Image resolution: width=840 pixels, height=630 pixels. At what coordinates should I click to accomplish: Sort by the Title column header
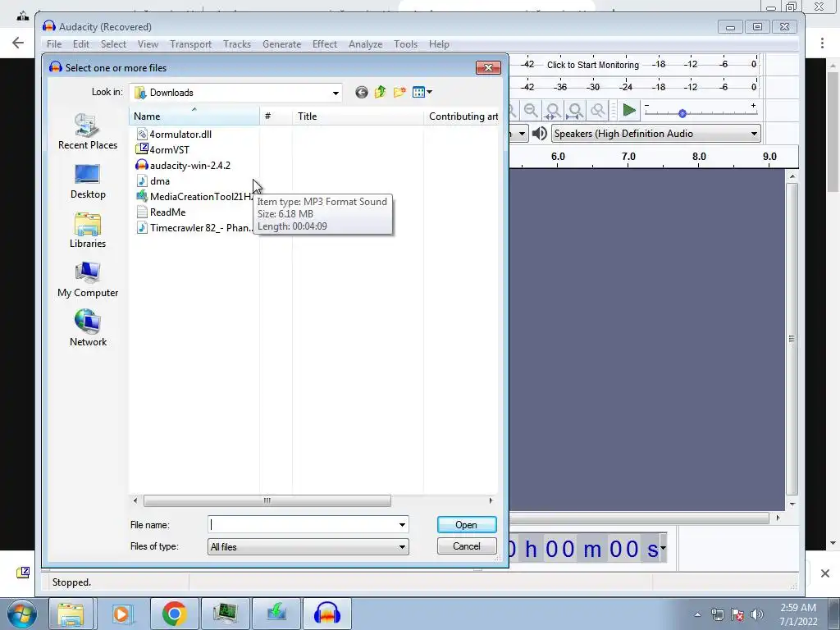tap(358, 116)
